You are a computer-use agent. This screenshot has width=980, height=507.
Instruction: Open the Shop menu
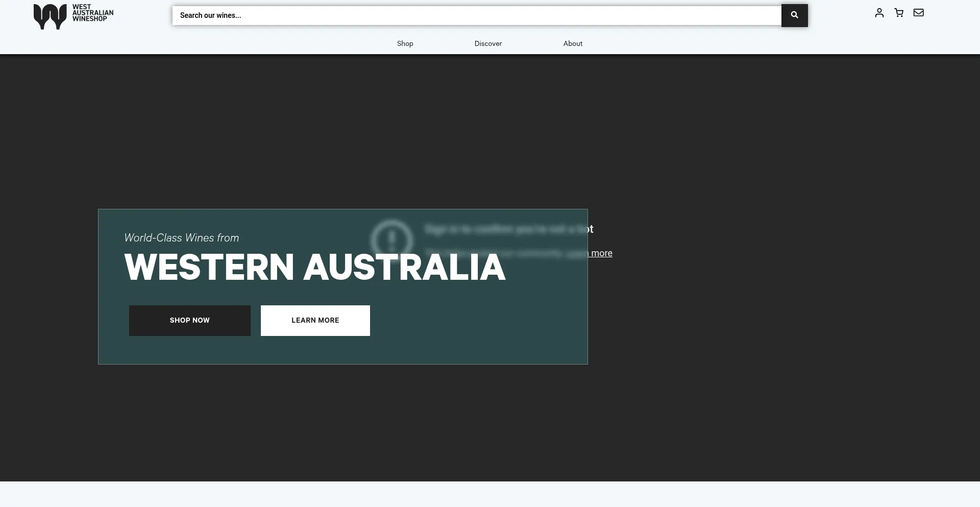tap(405, 43)
